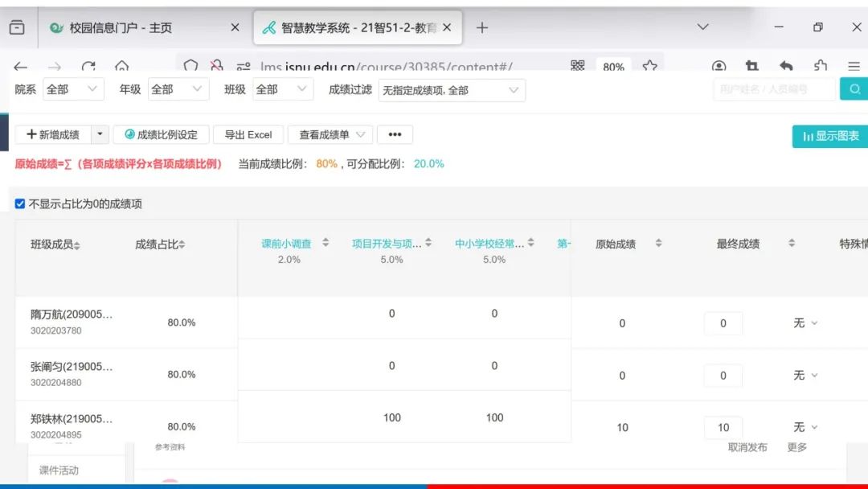This screenshot has height=489, width=868.
Task: Click the teal search icon button
Action: coord(854,89)
